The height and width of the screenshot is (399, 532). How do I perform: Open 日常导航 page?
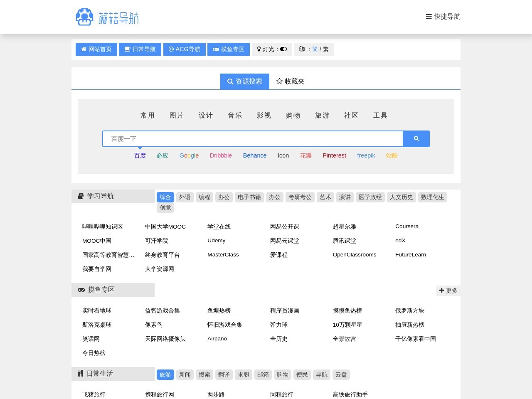pyautogui.click(x=140, y=49)
